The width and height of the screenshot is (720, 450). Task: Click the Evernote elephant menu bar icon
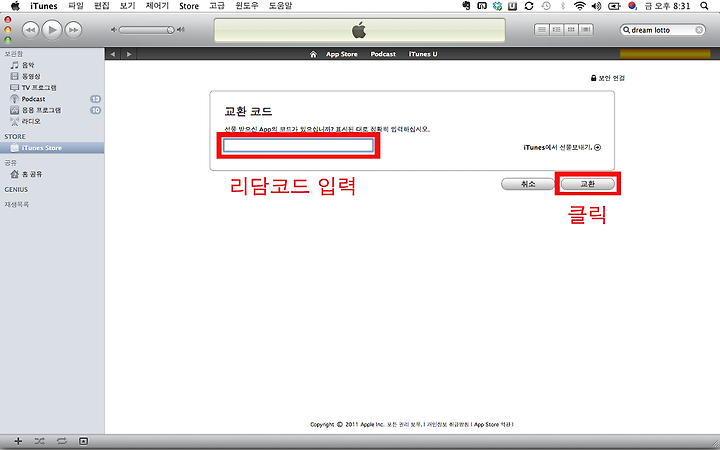point(467,6)
